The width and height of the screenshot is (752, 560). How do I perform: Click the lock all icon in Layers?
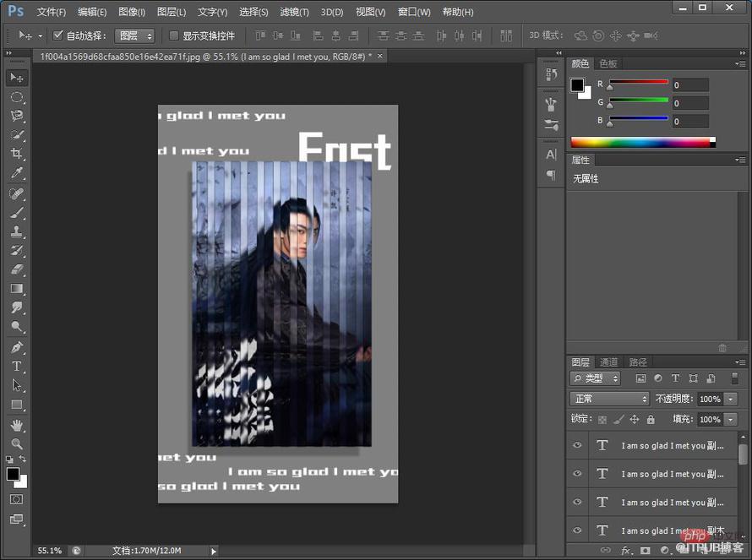coord(651,420)
